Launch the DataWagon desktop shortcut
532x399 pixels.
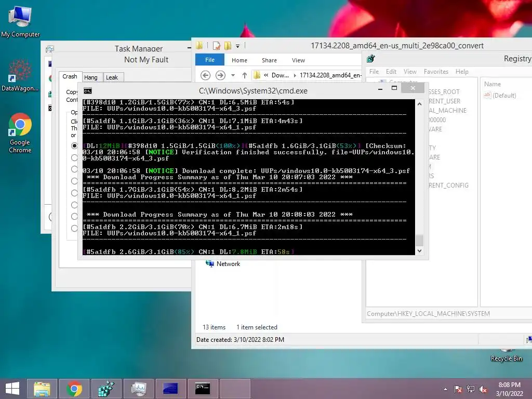point(20,75)
